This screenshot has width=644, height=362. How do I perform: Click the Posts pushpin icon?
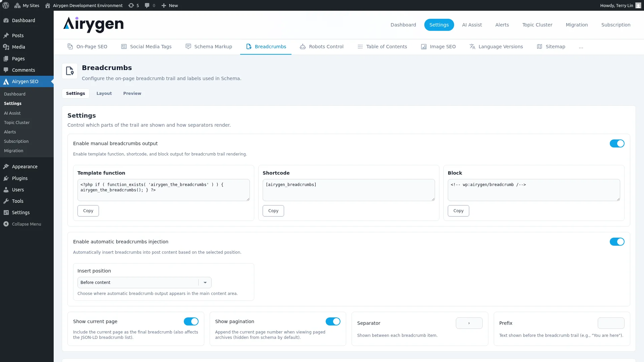click(x=6, y=36)
